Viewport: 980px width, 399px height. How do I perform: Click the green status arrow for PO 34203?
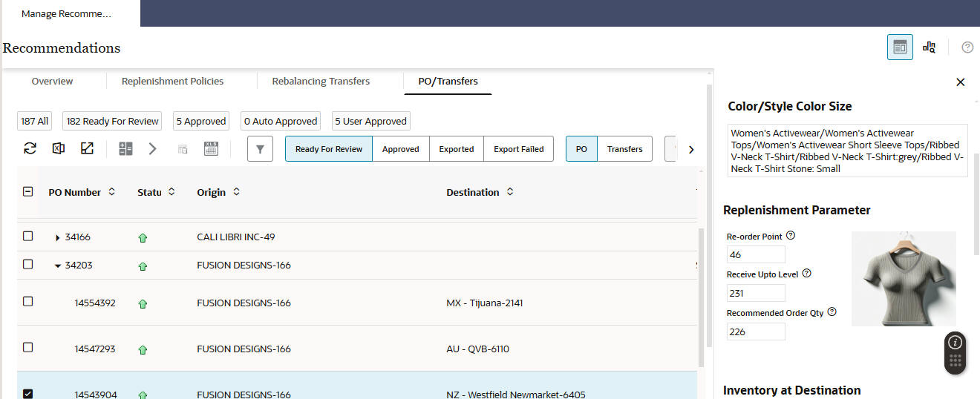click(x=143, y=266)
